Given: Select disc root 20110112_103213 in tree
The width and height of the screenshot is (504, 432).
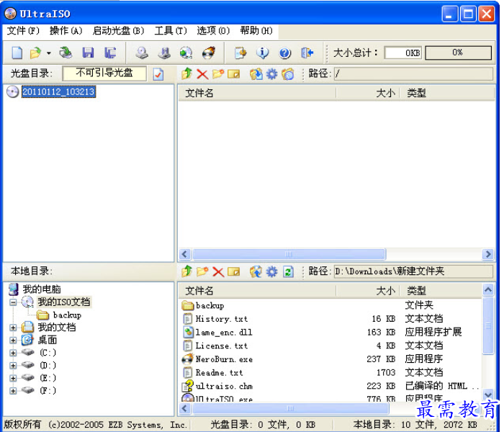Looking at the screenshot, I should (x=58, y=92).
